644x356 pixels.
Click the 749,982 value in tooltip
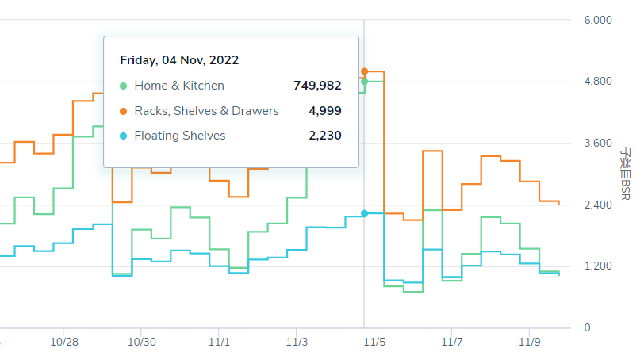tap(317, 86)
